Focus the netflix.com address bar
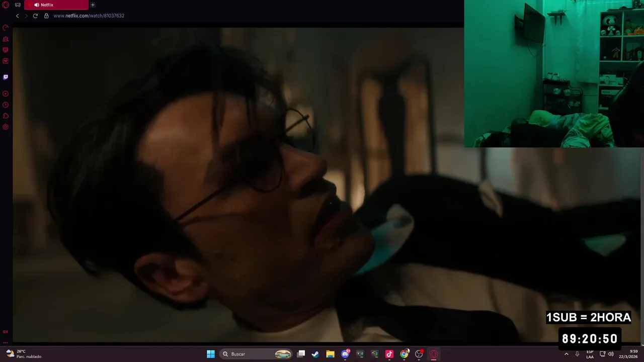 (89, 16)
